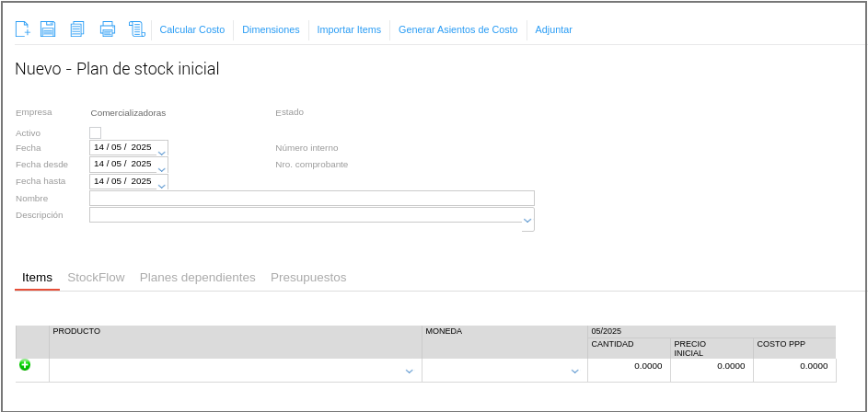Add a new item row with green plus
This screenshot has height=412, width=868.
[x=25, y=365]
